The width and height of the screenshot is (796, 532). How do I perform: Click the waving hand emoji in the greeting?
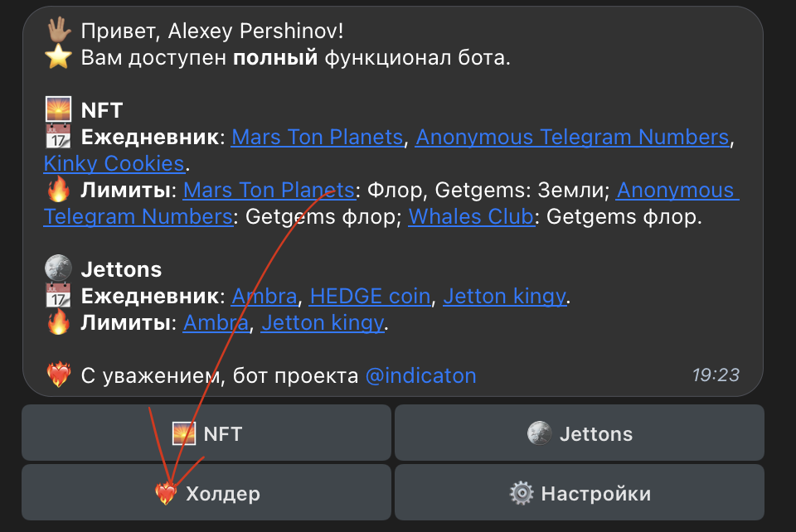point(59,31)
